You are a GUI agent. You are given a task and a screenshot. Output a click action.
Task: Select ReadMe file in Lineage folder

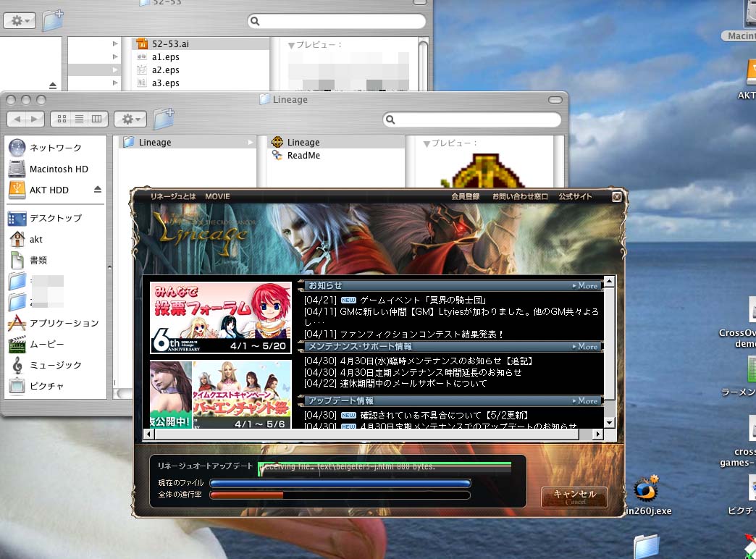336,155
